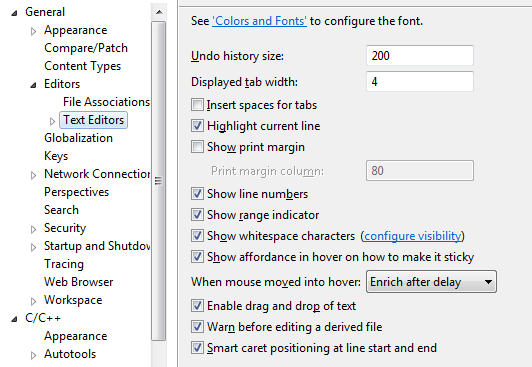Toggle Show affordance in hover checkbox

pos(197,257)
